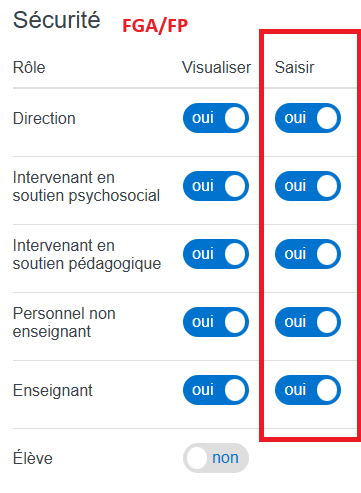
Task: Switch off Saisir for Personnel non enseignant
Action: [308, 322]
